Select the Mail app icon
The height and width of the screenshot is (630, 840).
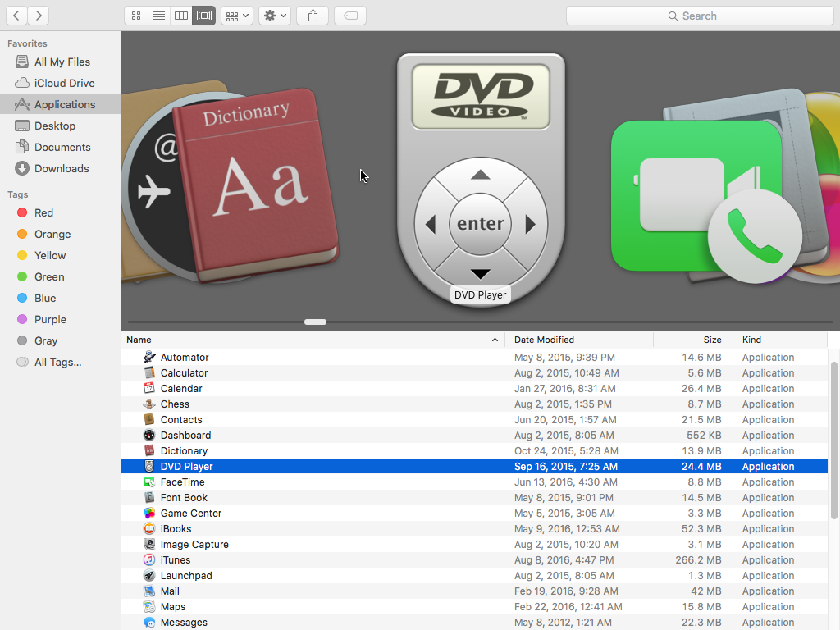tap(149, 591)
